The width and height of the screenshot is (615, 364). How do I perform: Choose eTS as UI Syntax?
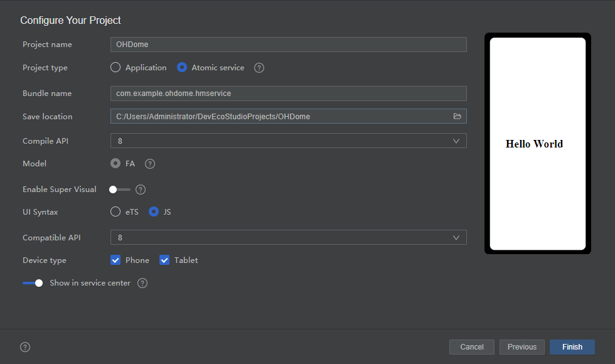[x=115, y=212]
